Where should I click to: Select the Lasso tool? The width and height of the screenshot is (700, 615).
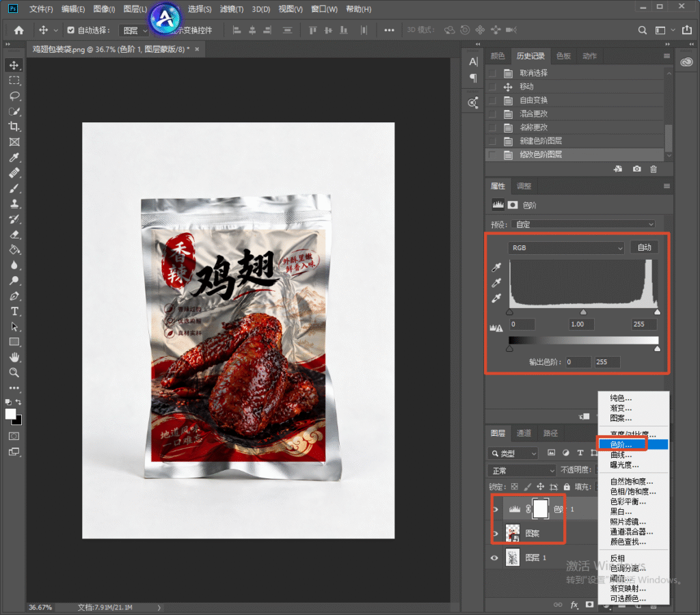pyautogui.click(x=14, y=96)
